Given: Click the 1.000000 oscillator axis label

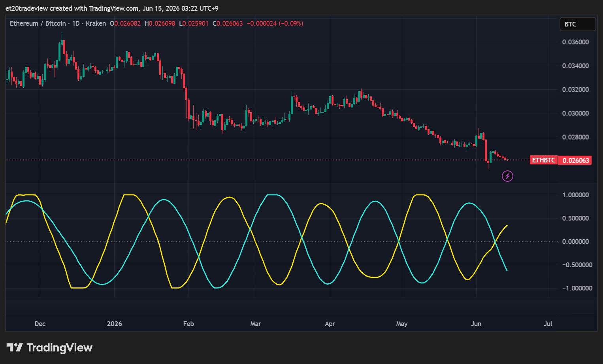Looking at the screenshot, I should [575, 195].
